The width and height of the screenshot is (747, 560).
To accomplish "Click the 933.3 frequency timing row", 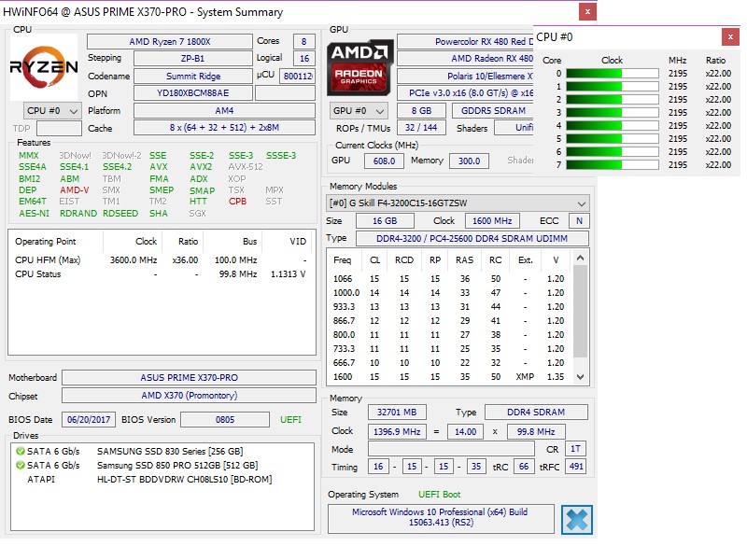I will point(449,307).
